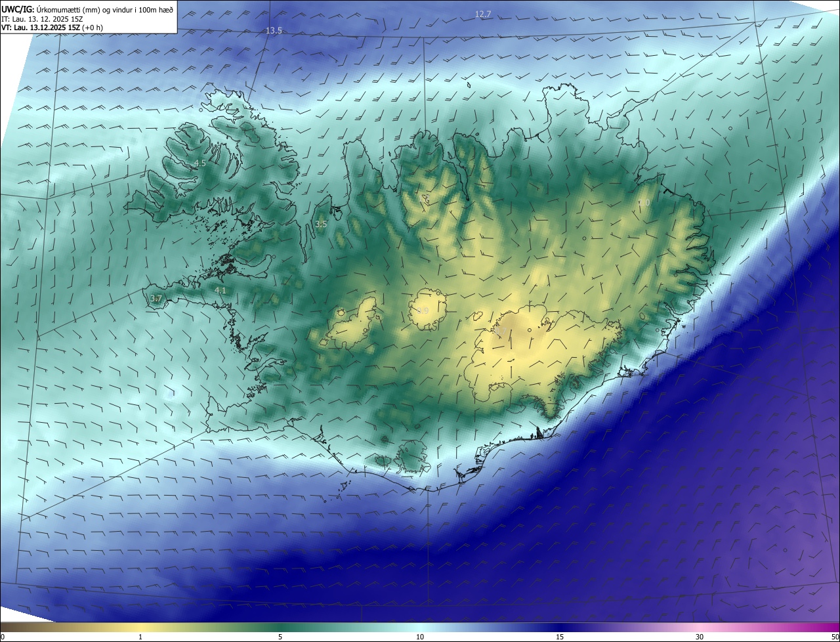This screenshot has height=642, width=840.
Task: Select the 'VT: Lau. 13.12.2025 15Z (+0 h)' line
Action: point(52,28)
